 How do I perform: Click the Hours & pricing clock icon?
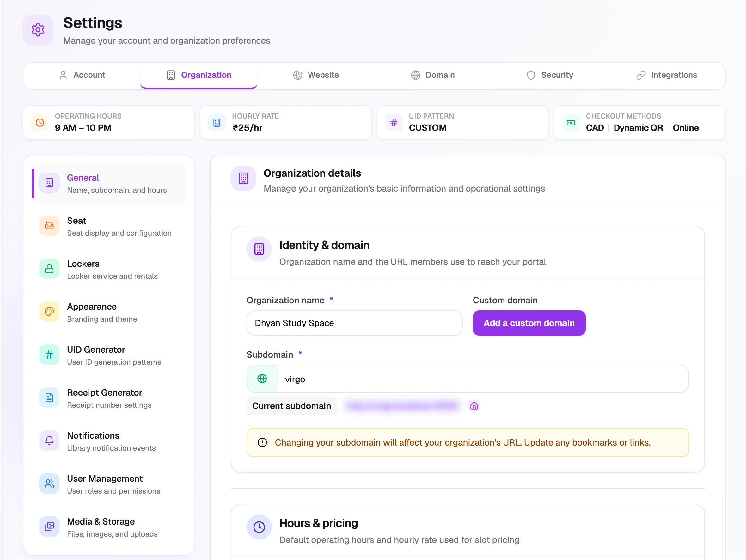(x=259, y=527)
